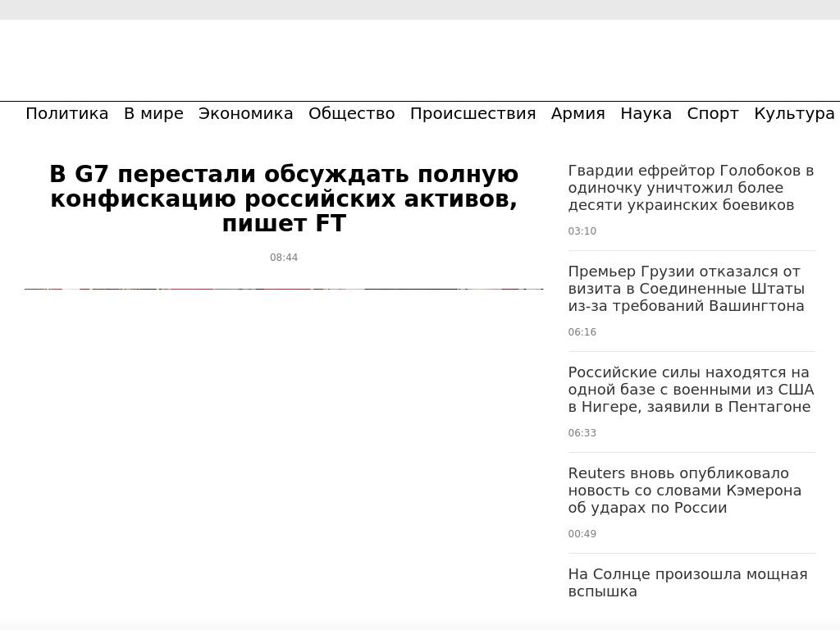The image size is (840, 630).
Task: Open main headline about G7 and Russian assets
Action: coord(284,199)
